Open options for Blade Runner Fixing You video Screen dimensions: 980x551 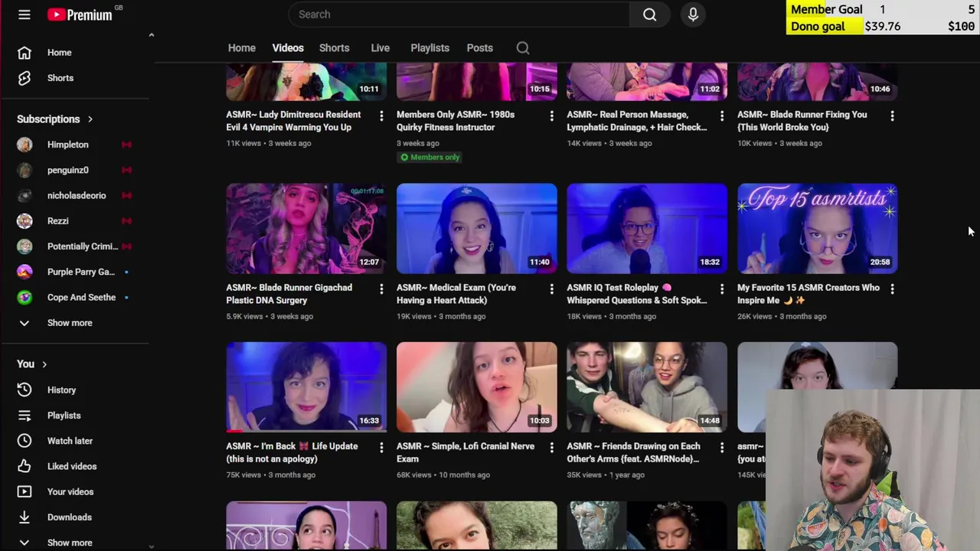point(892,116)
